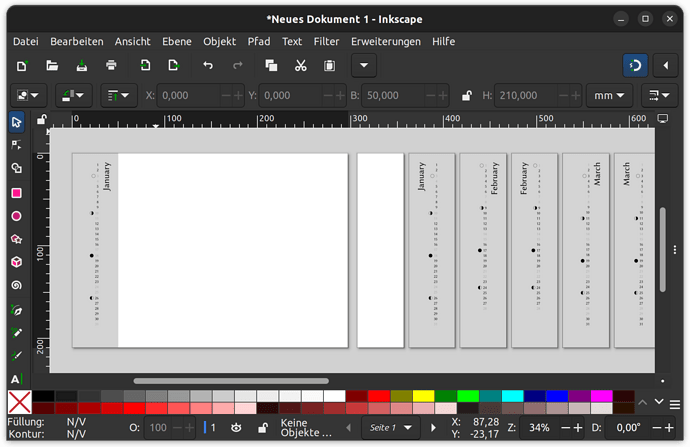The width and height of the screenshot is (690, 447).
Task: Toggle the width/height ratio lock
Action: pyautogui.click(x=466, y=96)
